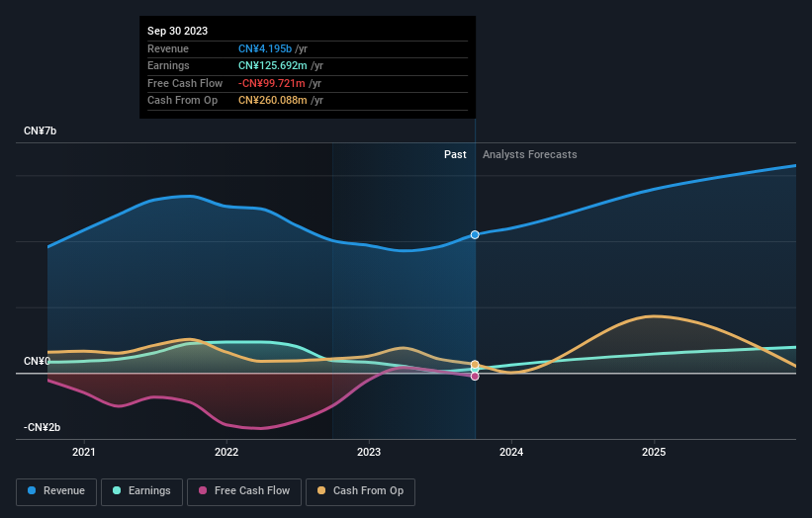
Task: Click the Cash From Op tooltip row label
Action: (182, 101)
